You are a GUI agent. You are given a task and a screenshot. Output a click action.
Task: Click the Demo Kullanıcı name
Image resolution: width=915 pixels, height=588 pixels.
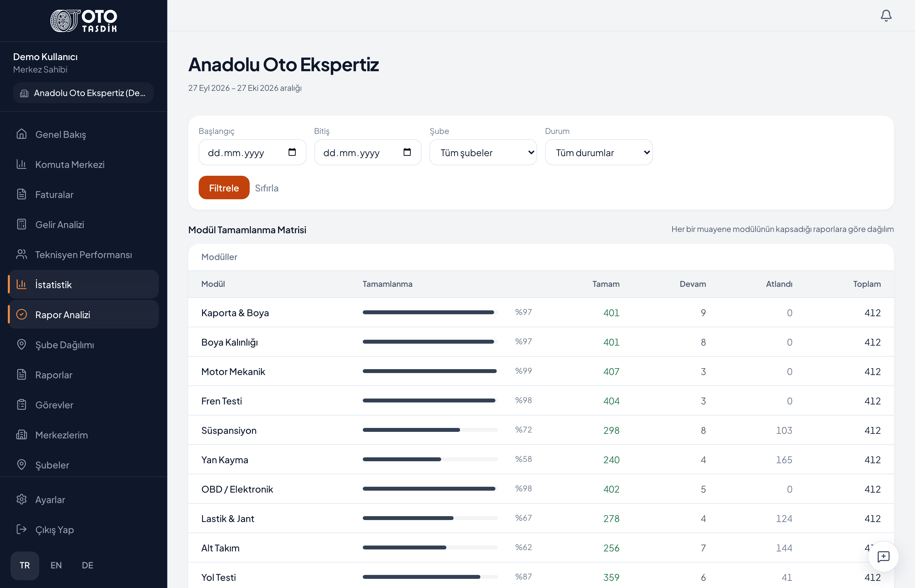click(x=45, y=57)
